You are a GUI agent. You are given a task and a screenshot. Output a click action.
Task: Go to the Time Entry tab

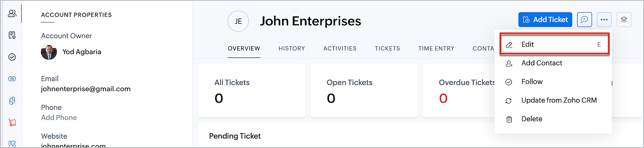point(436,48)
